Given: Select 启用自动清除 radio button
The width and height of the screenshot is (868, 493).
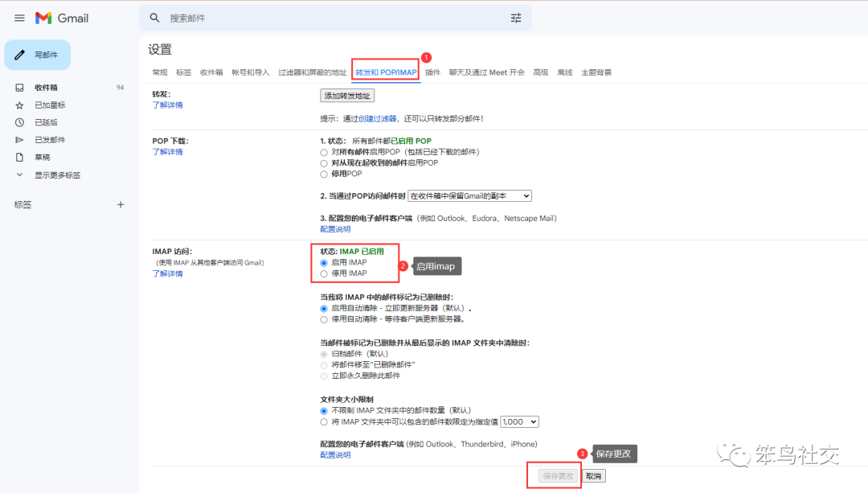Looking at the screenshot, I should (x=324, y=309).
